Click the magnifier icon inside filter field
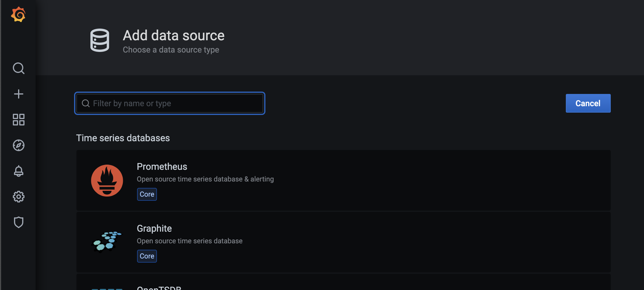Image resolution: width=644 pixels, height=290 pixels. point(85,103)
